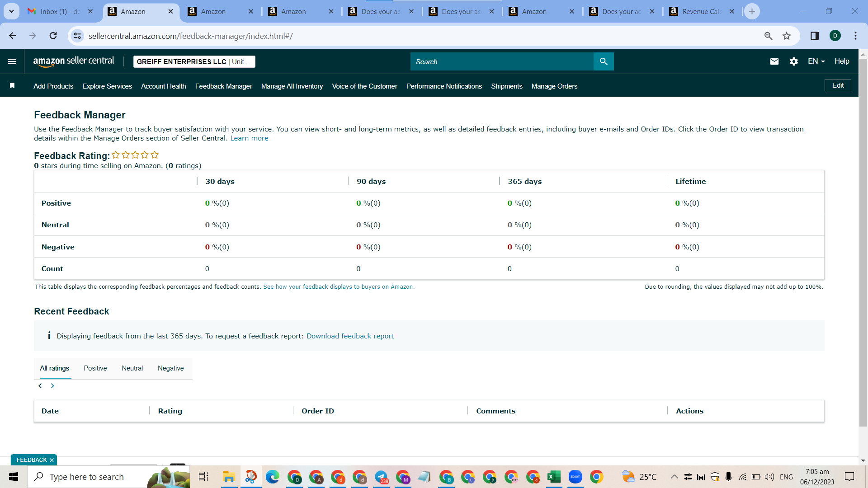Screen dimensions: 868x488
Task: Open Excel from taskbar
Action: 553,477
